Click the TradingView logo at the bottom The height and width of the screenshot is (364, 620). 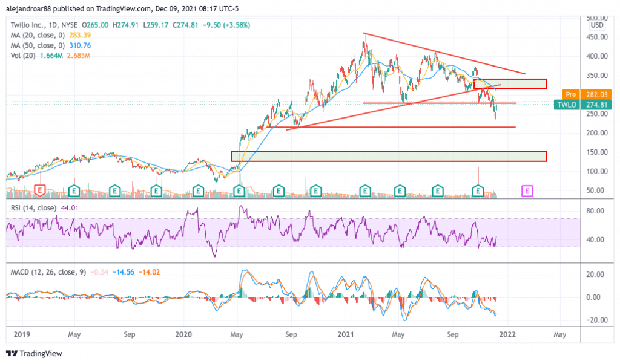pos(35,353)
